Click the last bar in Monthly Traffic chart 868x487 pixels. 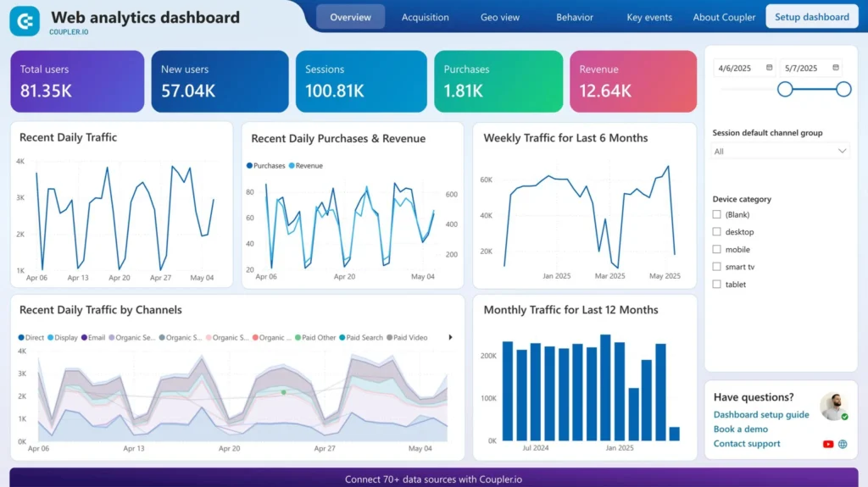[674, 434]
